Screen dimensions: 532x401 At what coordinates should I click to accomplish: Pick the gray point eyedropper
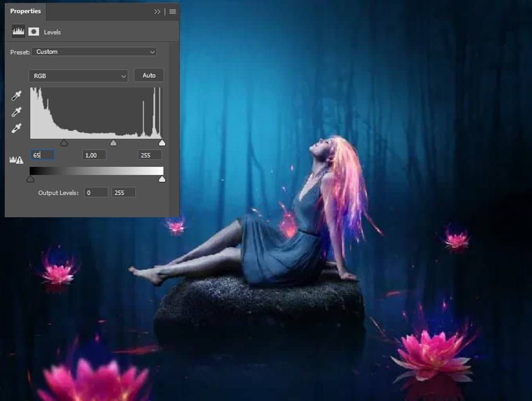pyautogui.click(x=17, y=112)
